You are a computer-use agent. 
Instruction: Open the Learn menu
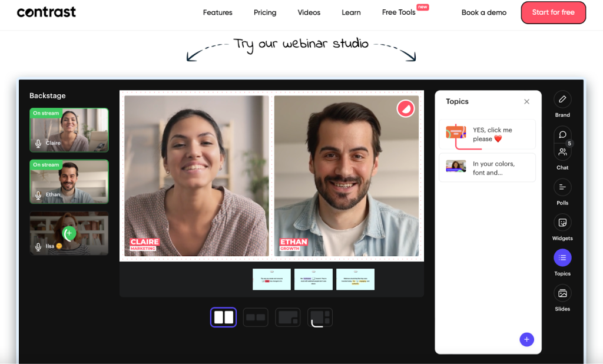point(351,12)
